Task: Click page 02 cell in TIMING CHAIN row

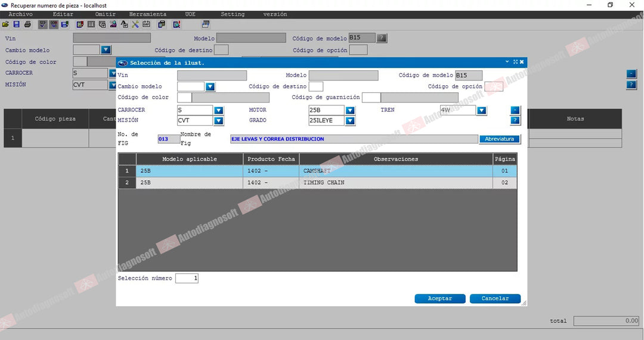Action: pos(505,183)
